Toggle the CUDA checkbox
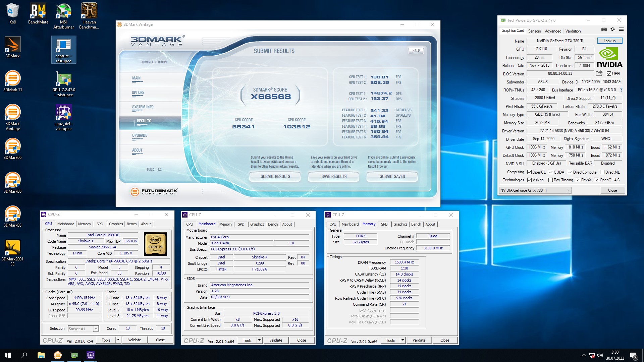 click(x=551, y=172)
